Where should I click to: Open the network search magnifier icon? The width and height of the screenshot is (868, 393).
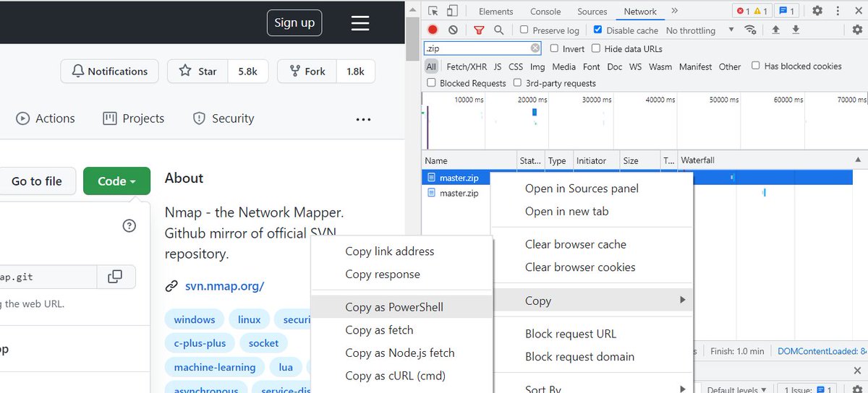[x=498, y=30]
